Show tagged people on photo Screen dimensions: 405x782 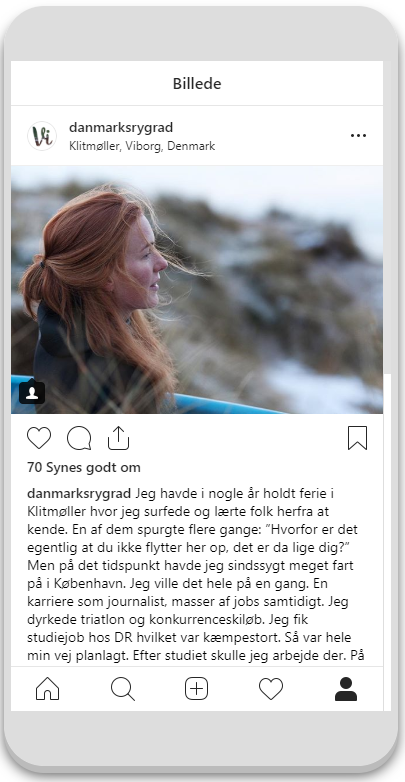[x=32, y=392]
